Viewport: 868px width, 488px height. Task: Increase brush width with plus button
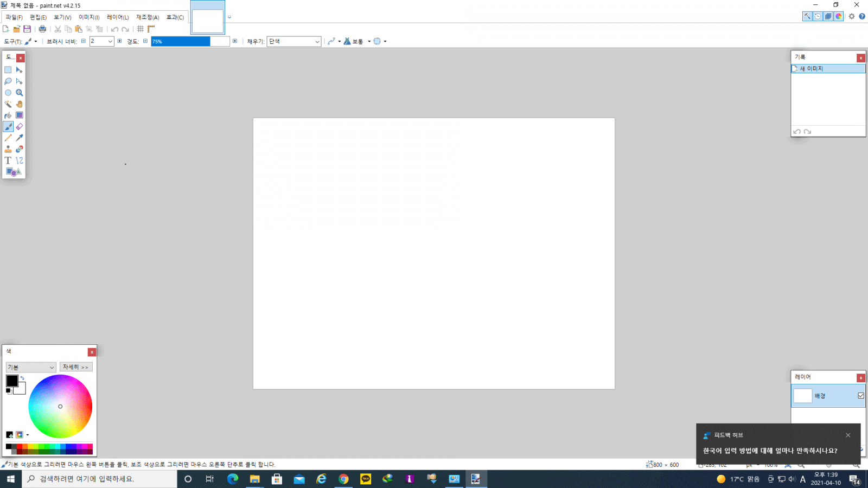point(119,41)
